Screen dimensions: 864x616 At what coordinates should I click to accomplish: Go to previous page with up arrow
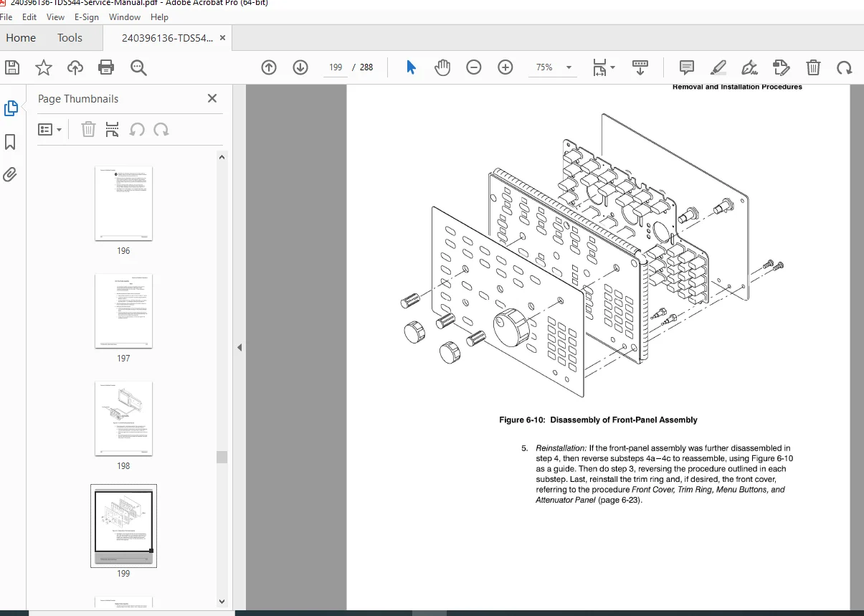[x=269, y=67]
